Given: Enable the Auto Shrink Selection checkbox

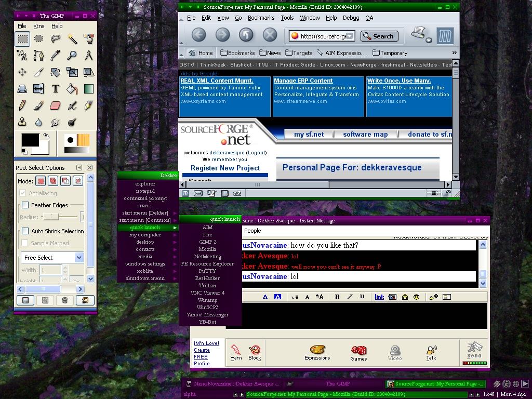Looking at the screenshot, I should (25, 231).
